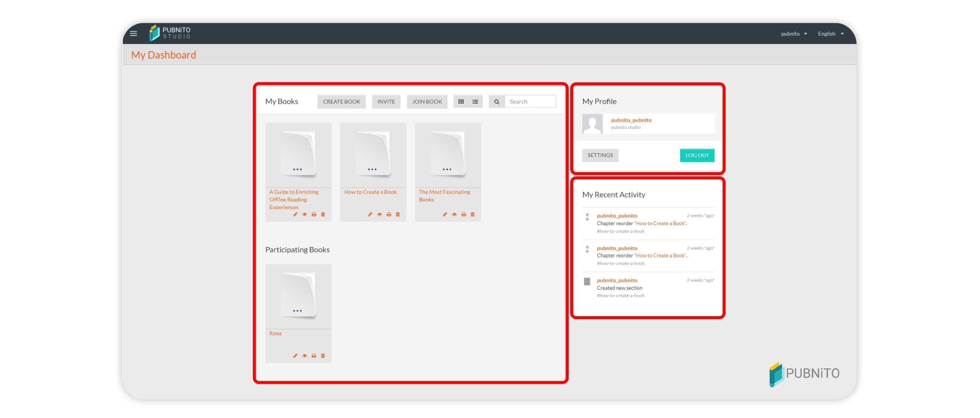Click the LOG OUT button in My Profile

tap(696, 155)
